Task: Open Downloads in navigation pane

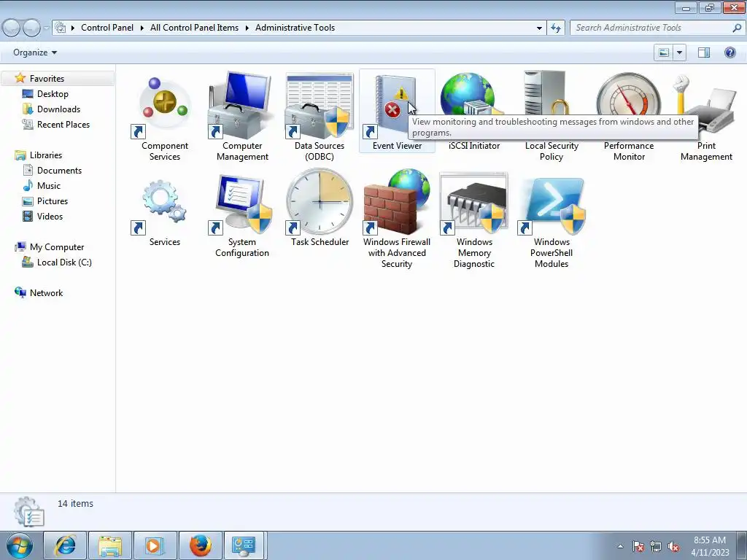Action: (58, 109)
